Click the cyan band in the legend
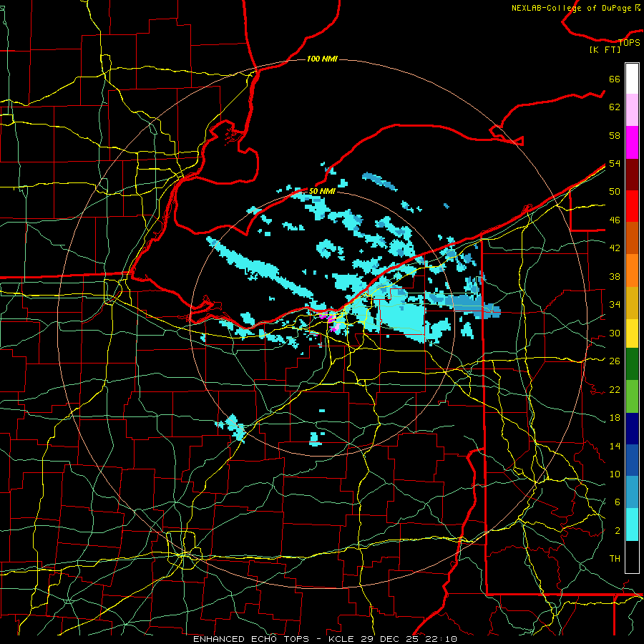 coord(632,525)
